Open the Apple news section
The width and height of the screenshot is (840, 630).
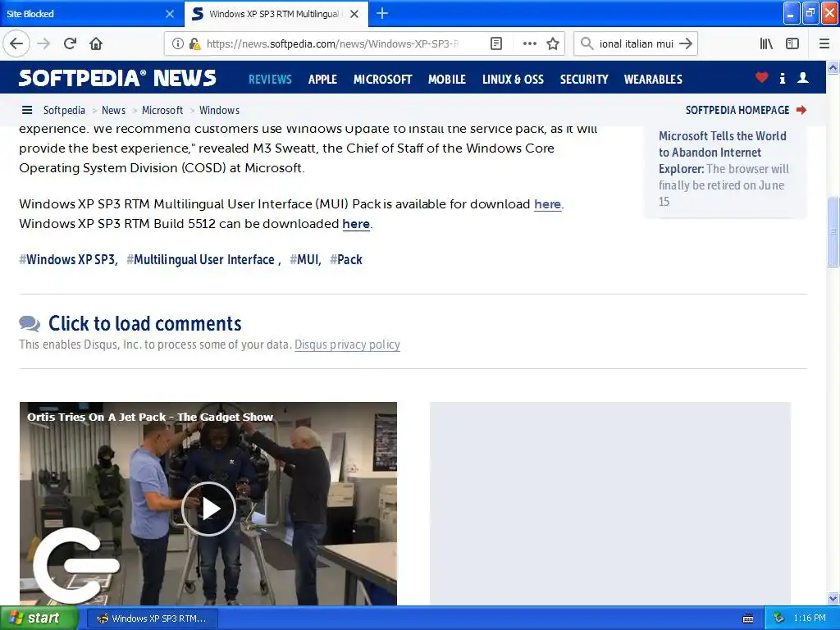pyautogui.click(x=322, y=80)
